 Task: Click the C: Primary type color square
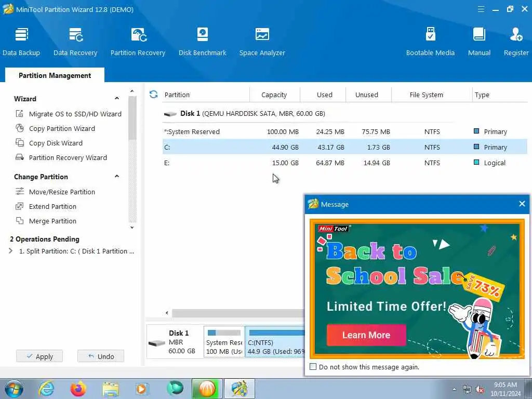(x=476, y=147)
